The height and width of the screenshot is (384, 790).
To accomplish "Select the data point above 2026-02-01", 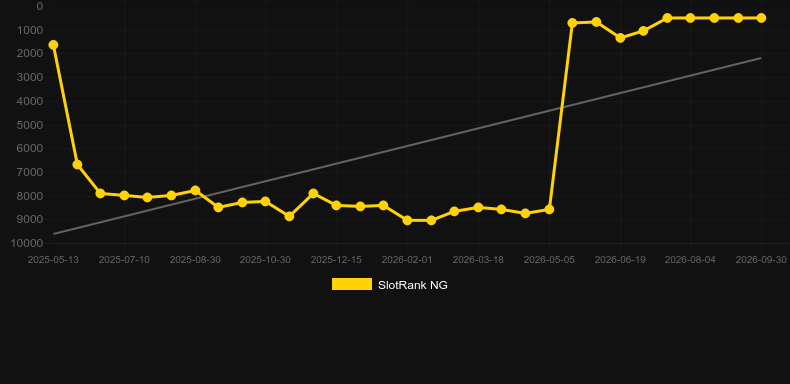I will tap(408, 220).
